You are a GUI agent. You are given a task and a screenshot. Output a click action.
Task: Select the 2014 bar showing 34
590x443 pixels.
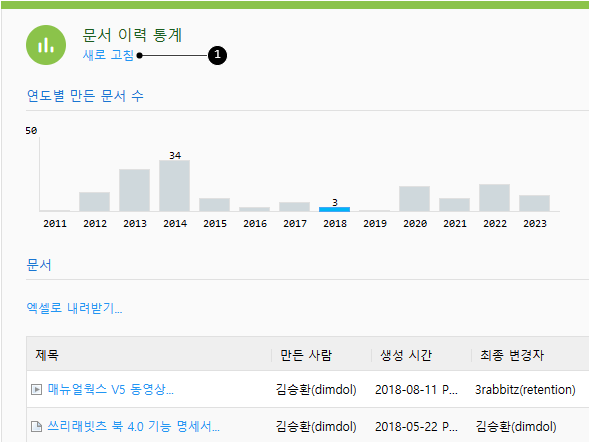click(174, 186)
